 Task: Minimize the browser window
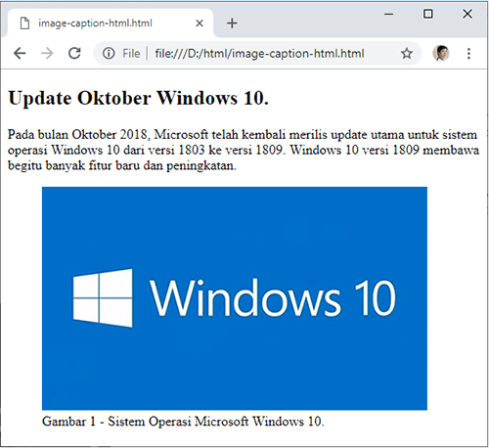point(388,14)
